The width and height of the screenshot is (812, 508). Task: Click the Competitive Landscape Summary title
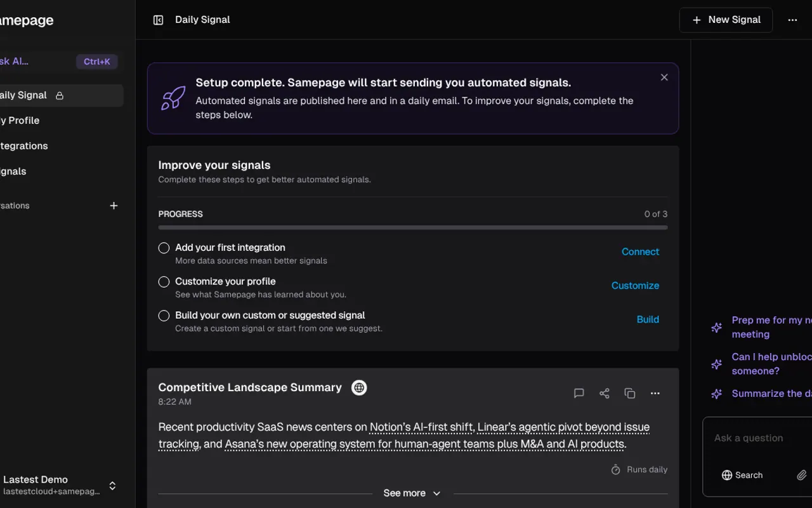tap(250, 387)
